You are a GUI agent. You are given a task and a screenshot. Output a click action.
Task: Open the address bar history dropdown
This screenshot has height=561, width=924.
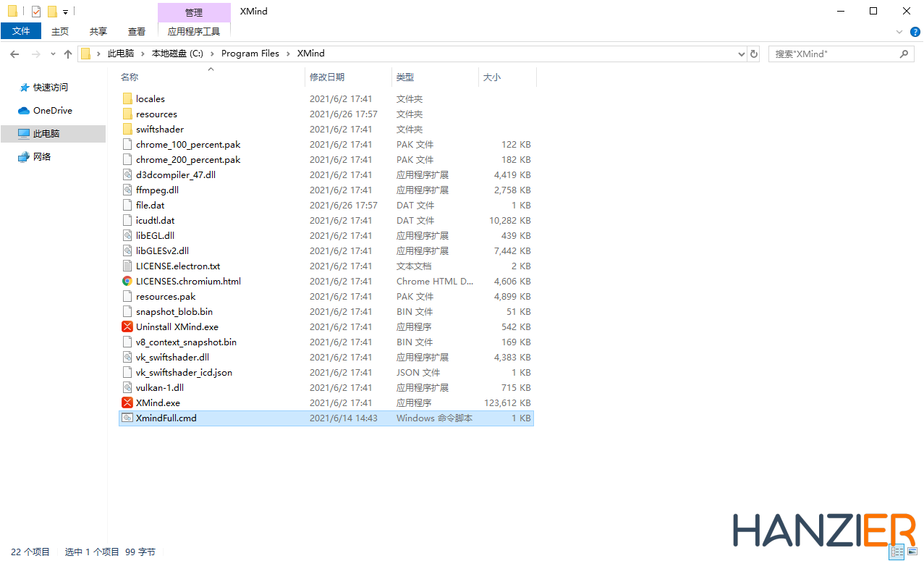741,54
